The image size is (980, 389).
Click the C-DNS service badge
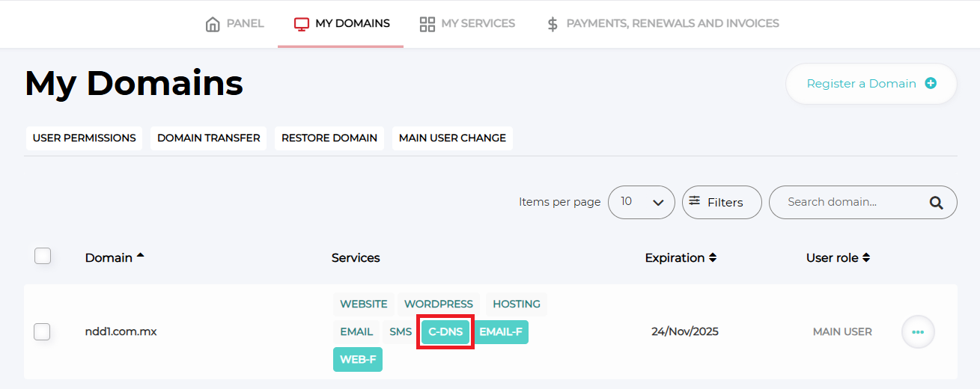pyautogui.click(x=445, y=331)
